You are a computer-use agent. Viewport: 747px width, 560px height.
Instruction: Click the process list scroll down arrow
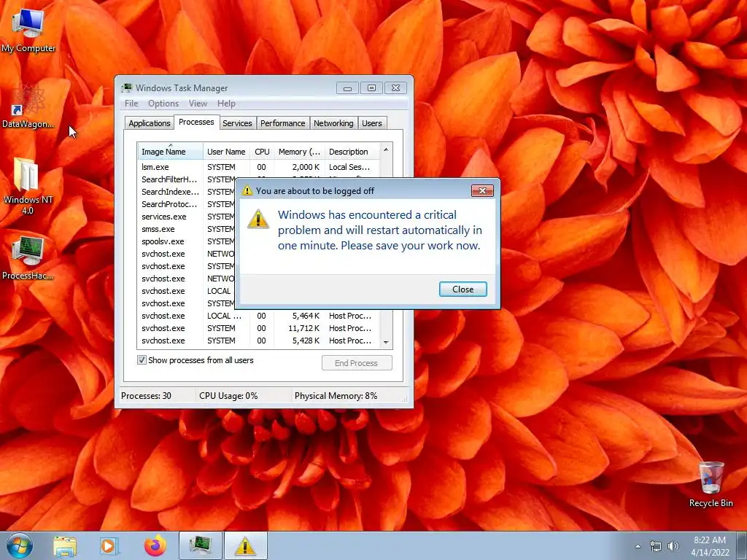(x=386, y=342)
